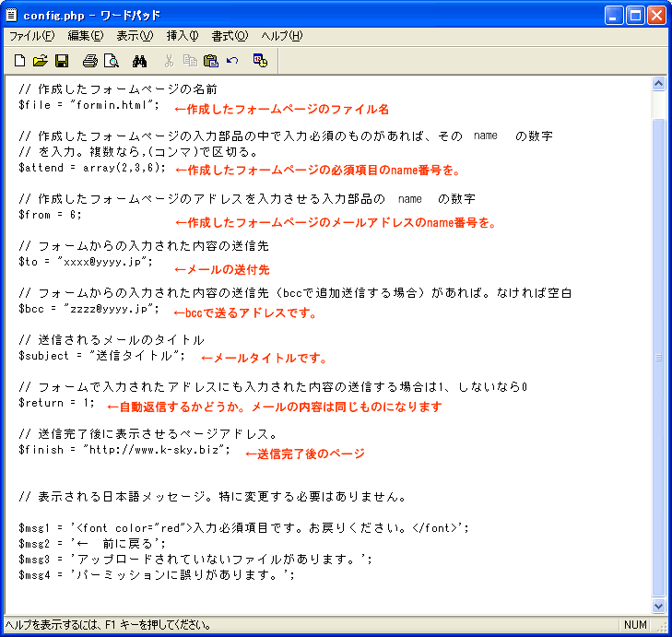Screen dimensions: 672x637
Task: Click the Cut scissors icon
Action: click(169, 62)
